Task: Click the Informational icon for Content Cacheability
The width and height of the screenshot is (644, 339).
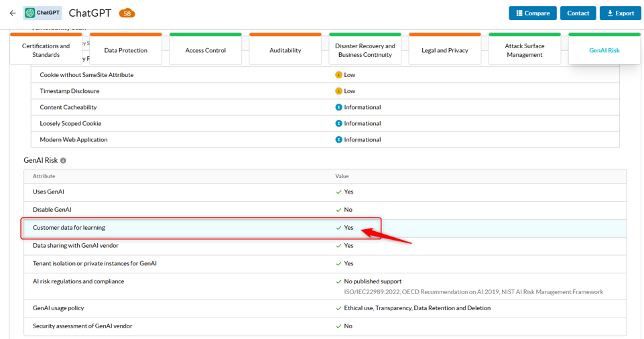Action: pos(338,107)
